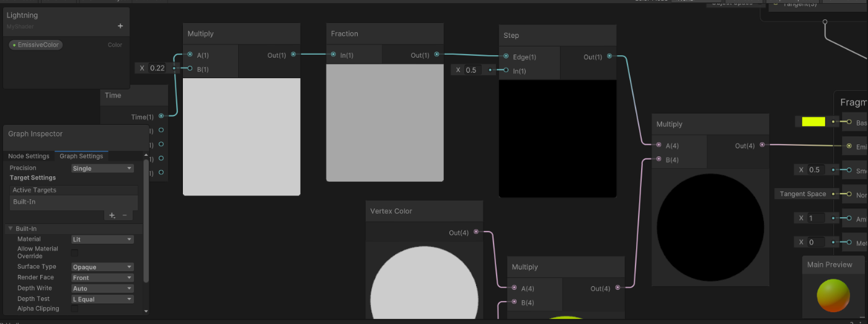
Task: Click the Out(1) port of the top Multiply node
Action: [293, 55]
